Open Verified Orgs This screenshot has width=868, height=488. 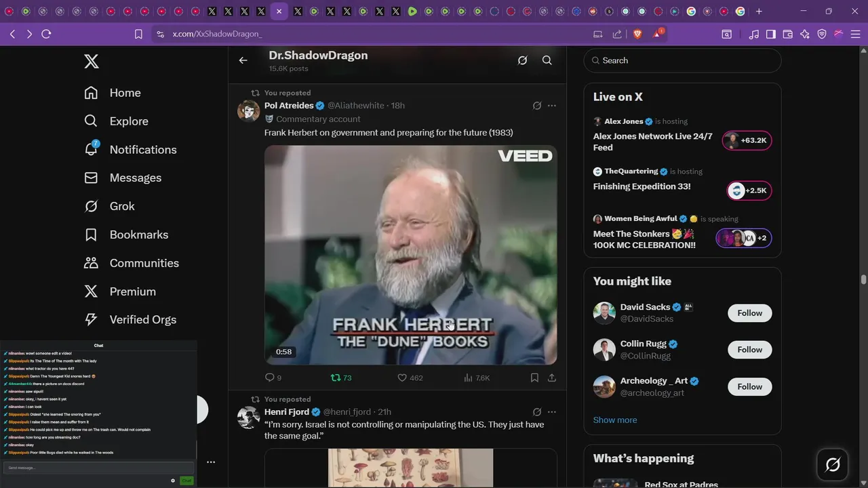click(130, 319)
